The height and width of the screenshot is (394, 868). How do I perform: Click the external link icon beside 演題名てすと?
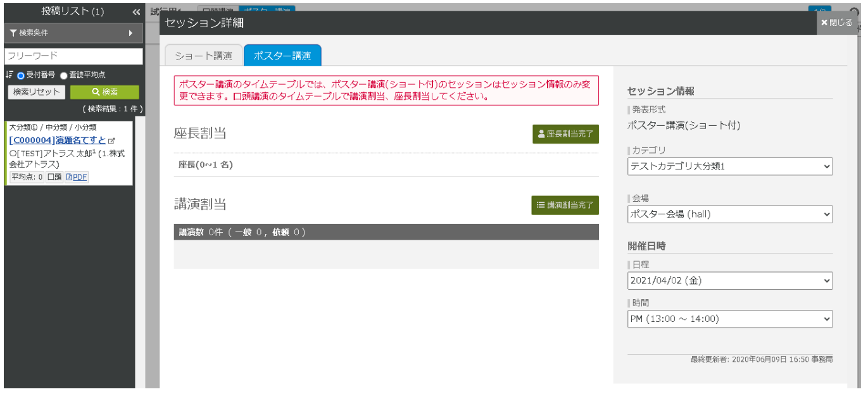[112, 140]
